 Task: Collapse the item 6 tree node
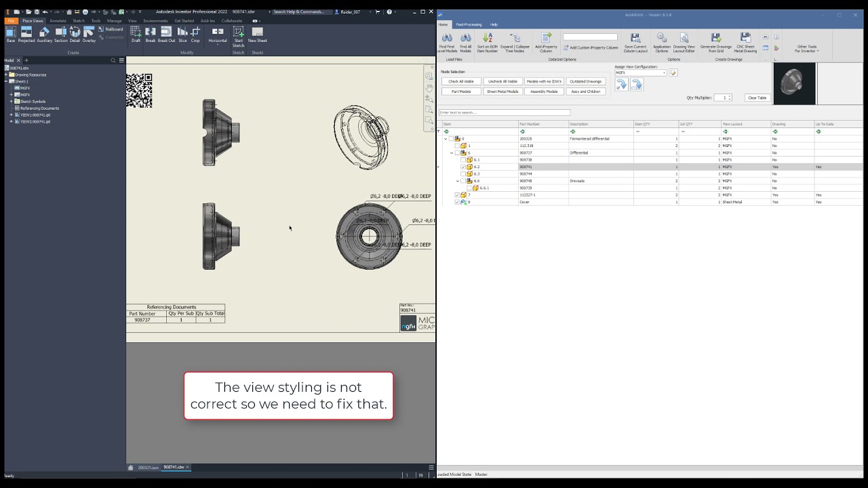[452, 153]
